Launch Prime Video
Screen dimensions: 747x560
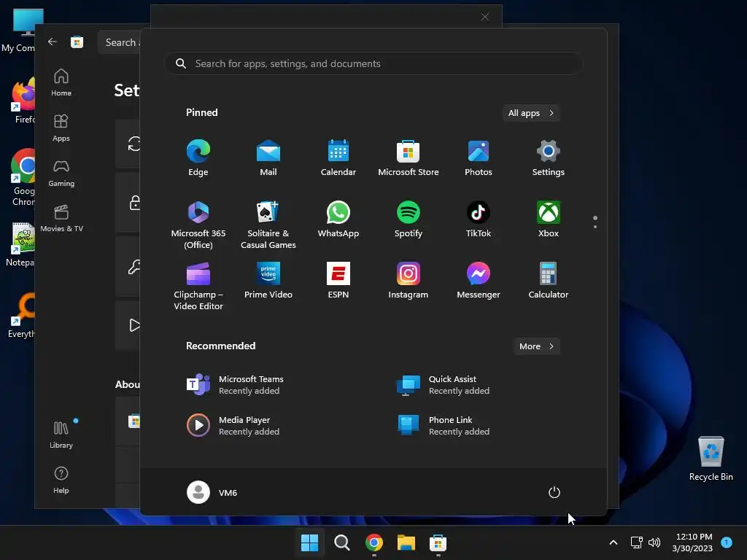pos(268,281)
